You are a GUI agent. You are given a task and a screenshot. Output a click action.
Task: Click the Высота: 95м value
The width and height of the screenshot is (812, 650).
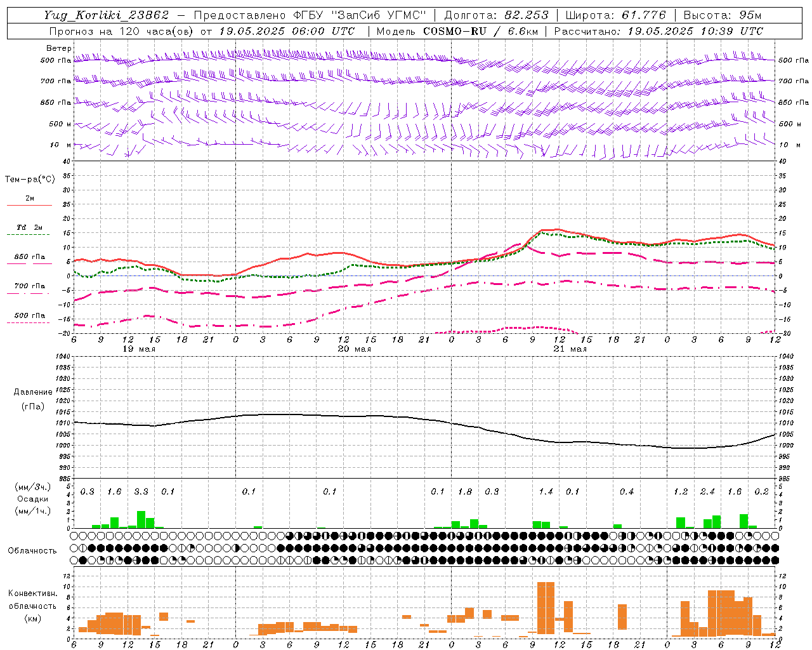coord(721,15)
